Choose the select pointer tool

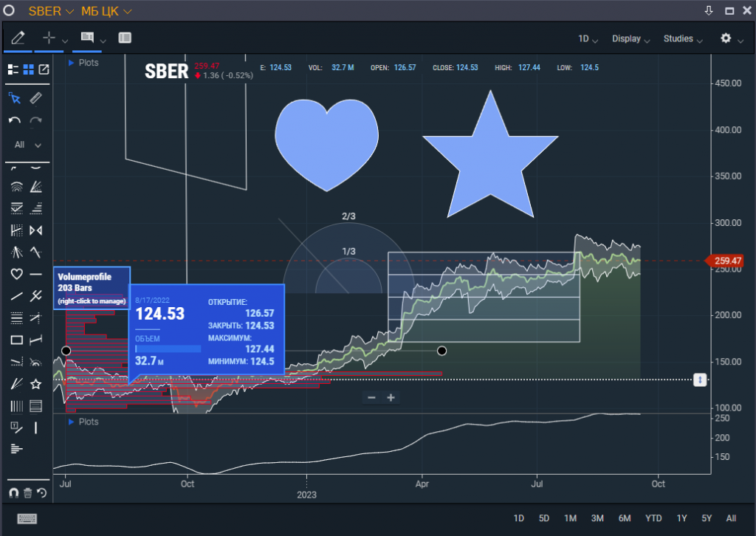tap(15, 99)
